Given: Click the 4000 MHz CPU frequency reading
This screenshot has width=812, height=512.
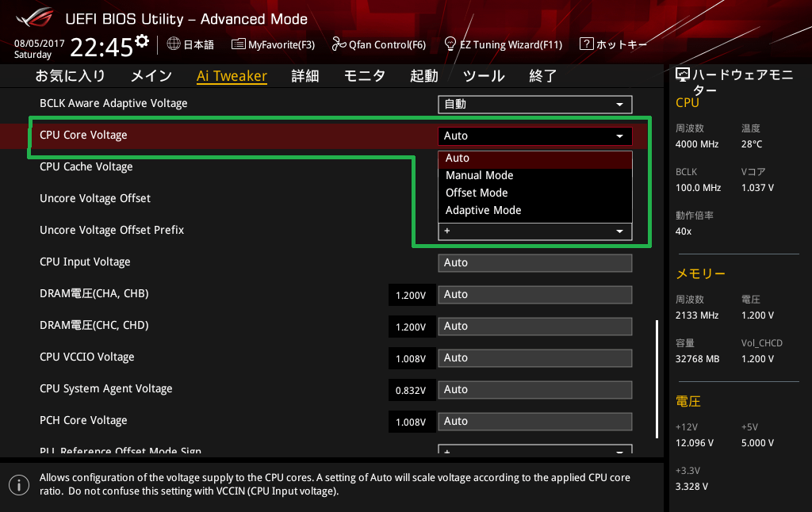Looking at the screenshot, I should pyautogui.click(x=697, y=144).
